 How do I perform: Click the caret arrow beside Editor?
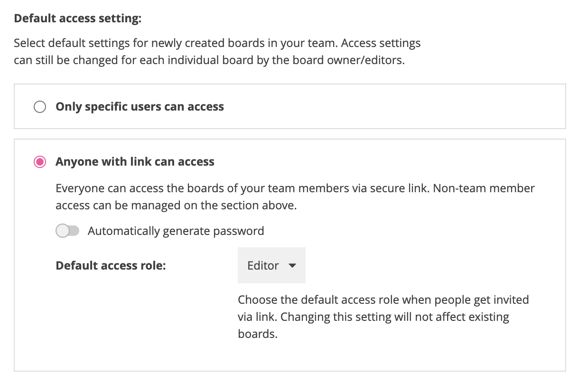tap(292, 266)
